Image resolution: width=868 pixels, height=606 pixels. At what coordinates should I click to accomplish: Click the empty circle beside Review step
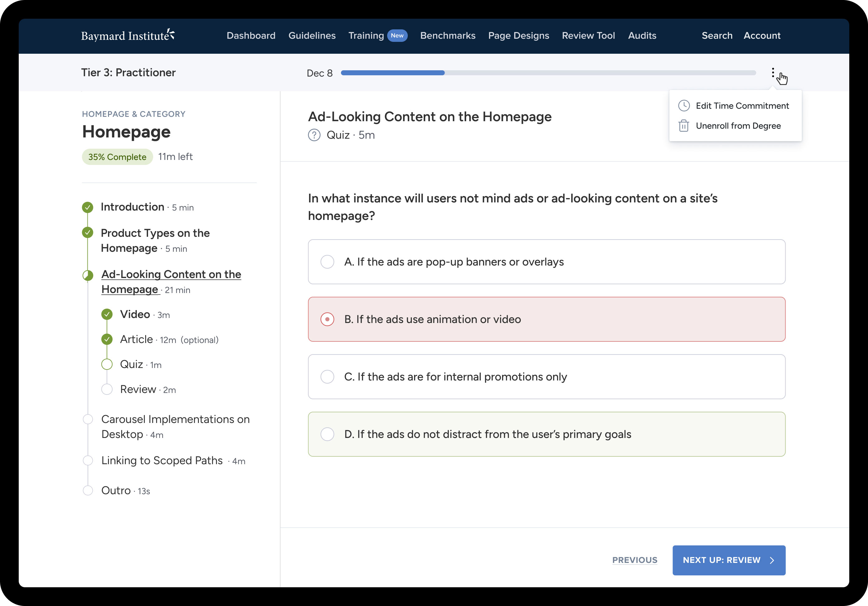click(107, 389)
